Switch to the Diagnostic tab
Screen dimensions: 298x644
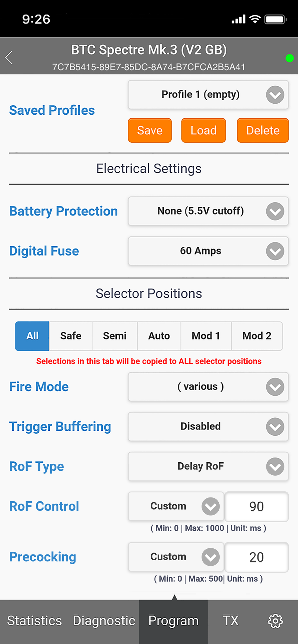point(104,621)
